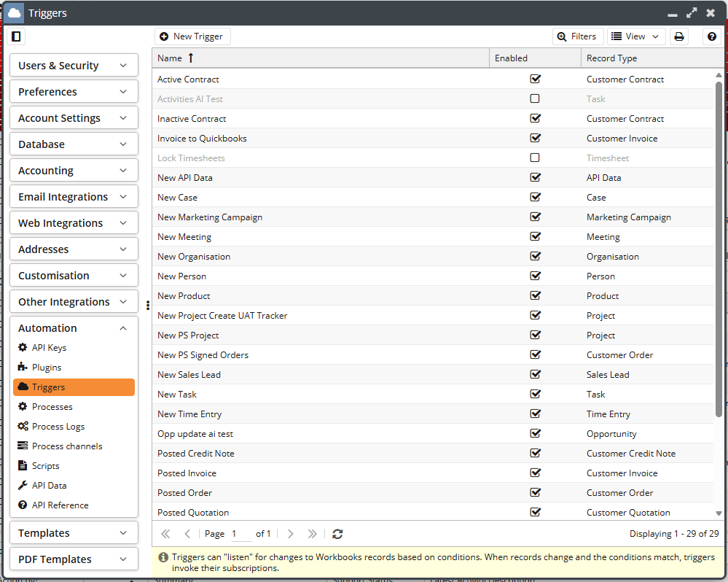Select API Reference menu item
Screen dimensions: 728x582
tap(60, 505)
